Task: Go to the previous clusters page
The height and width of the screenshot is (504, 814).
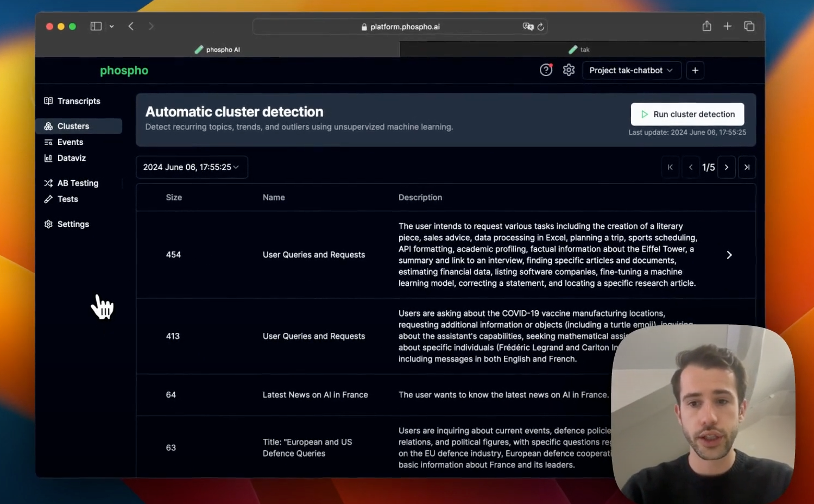Action: click(x=691, y=167)
